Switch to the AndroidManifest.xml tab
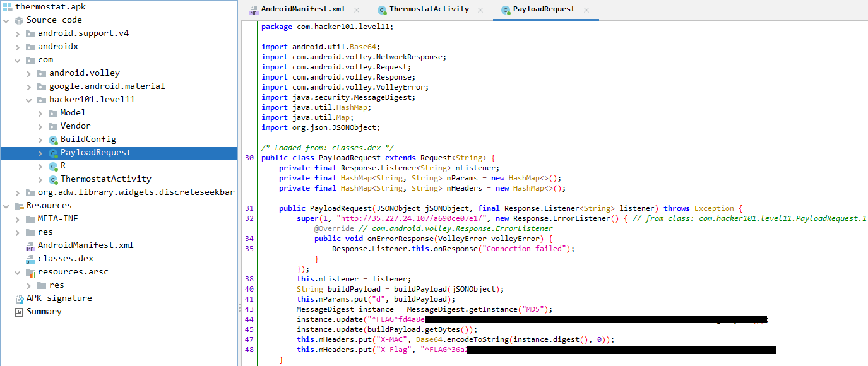The height and width of the screenshot is (366, 868). tap(294, 9)
